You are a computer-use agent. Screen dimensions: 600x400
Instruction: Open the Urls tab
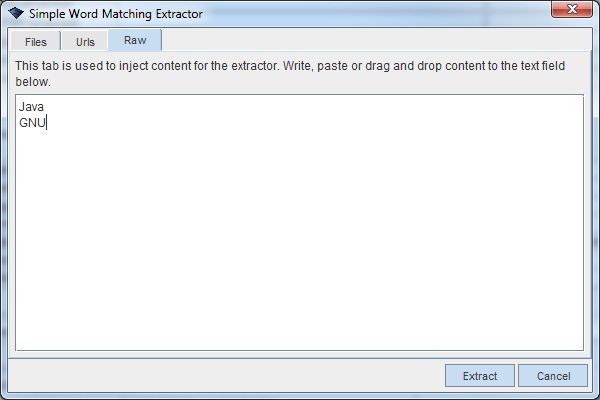[x=85, y=42]
